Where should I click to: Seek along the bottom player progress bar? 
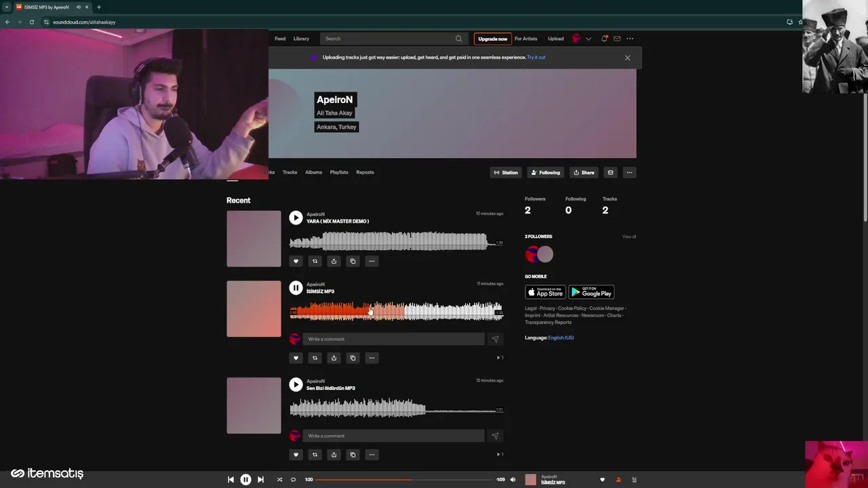pyautogui.click(x=405, y=480)
